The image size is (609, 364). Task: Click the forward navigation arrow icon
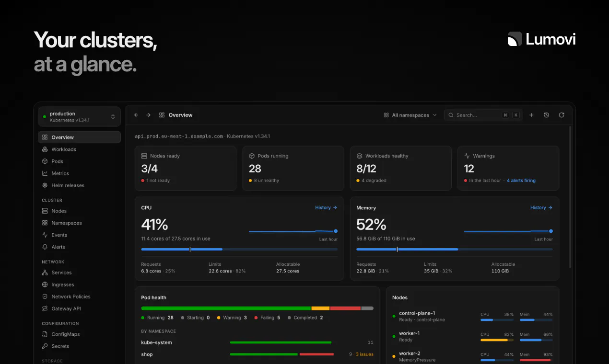[x=148, y=115]
